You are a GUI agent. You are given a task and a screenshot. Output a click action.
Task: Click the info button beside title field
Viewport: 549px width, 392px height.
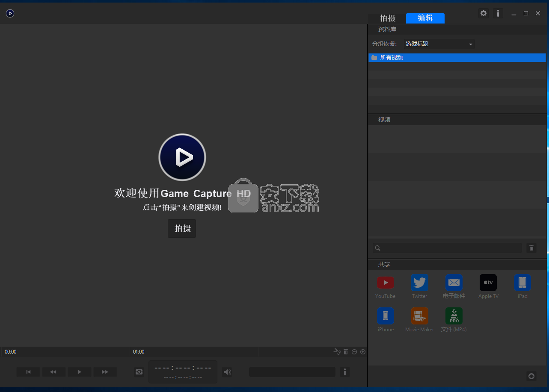(345, 372)
